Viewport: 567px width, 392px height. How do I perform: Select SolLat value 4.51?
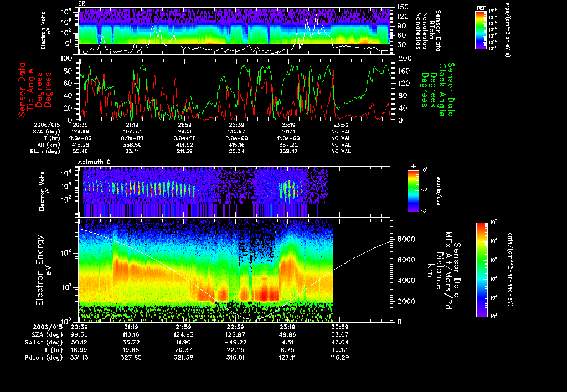tap(288, 343)
